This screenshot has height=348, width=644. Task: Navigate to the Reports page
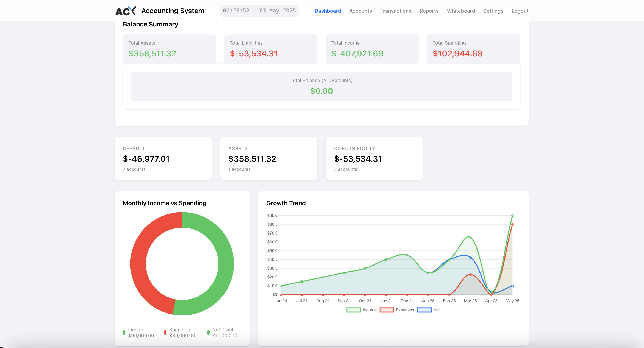pyautogui.click(x=429, y=11)
